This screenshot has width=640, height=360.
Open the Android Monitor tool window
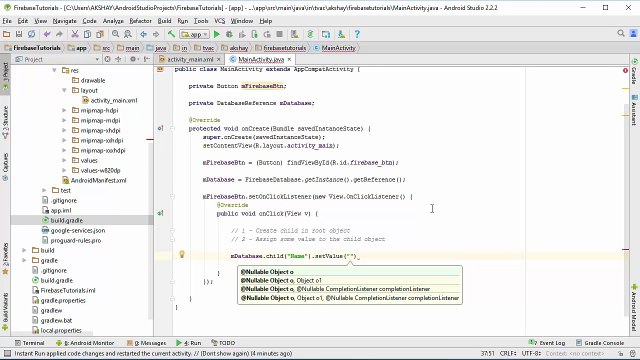point(85,343)
